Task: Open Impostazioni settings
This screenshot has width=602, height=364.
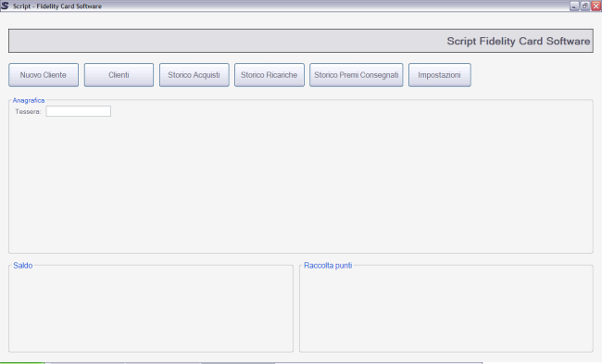Action: point(440,75)
